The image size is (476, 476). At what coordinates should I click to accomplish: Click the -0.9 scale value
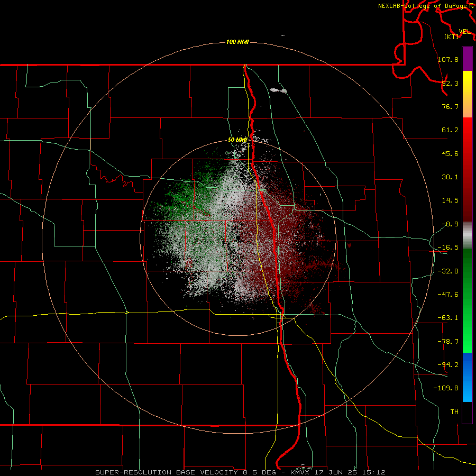click(x=450, y=224)
